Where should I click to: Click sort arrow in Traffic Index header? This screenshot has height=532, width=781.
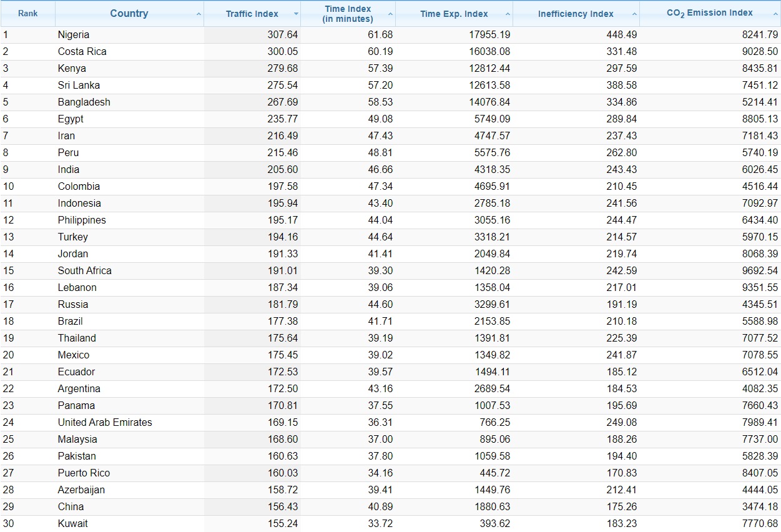coord(295,14)
